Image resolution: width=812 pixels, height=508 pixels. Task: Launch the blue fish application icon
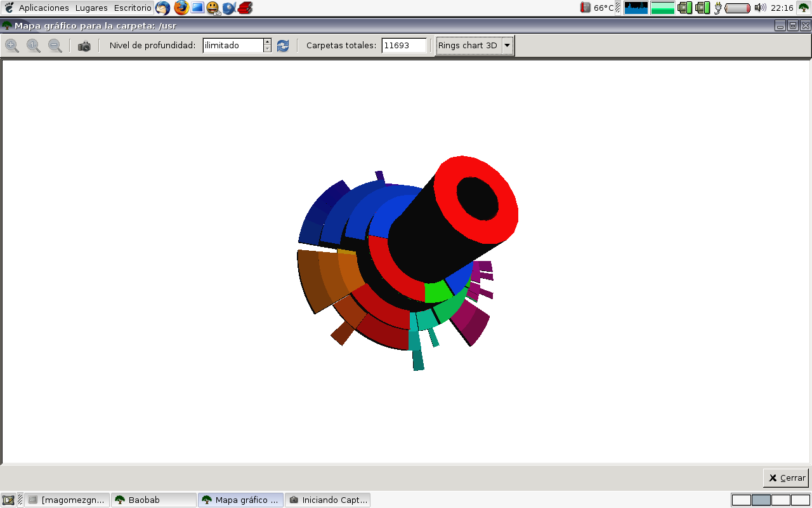[229, 8]
